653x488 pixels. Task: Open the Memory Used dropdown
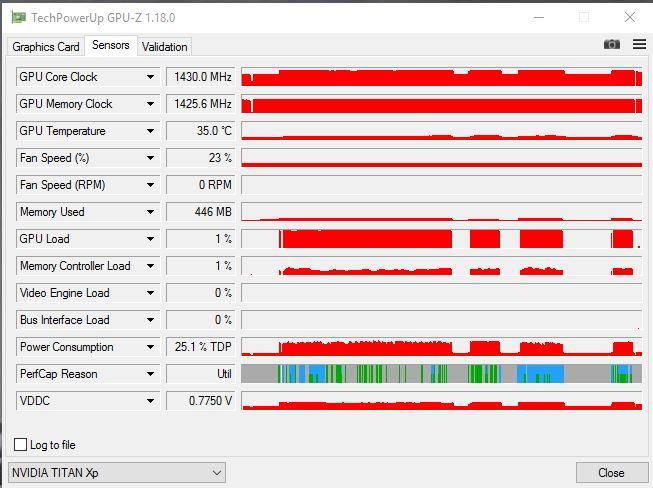[x=88, y=212]
